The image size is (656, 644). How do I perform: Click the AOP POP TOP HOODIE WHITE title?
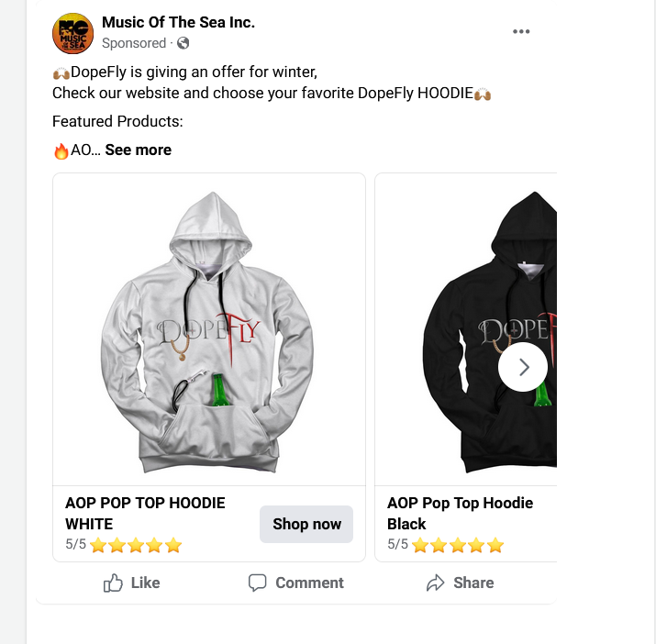click(145, 513)
